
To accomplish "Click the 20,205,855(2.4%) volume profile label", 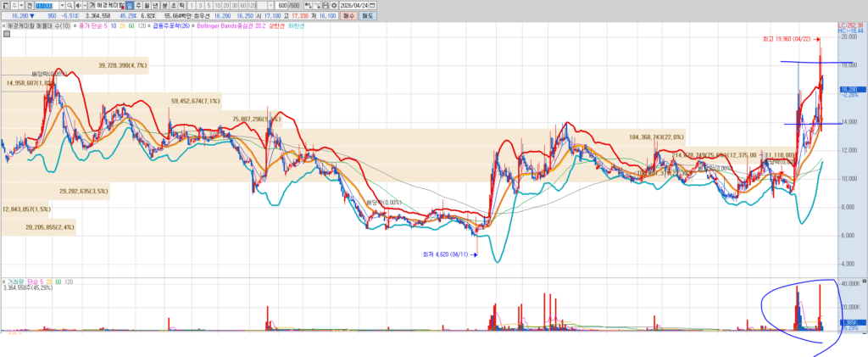I will (x=50, y=227).
